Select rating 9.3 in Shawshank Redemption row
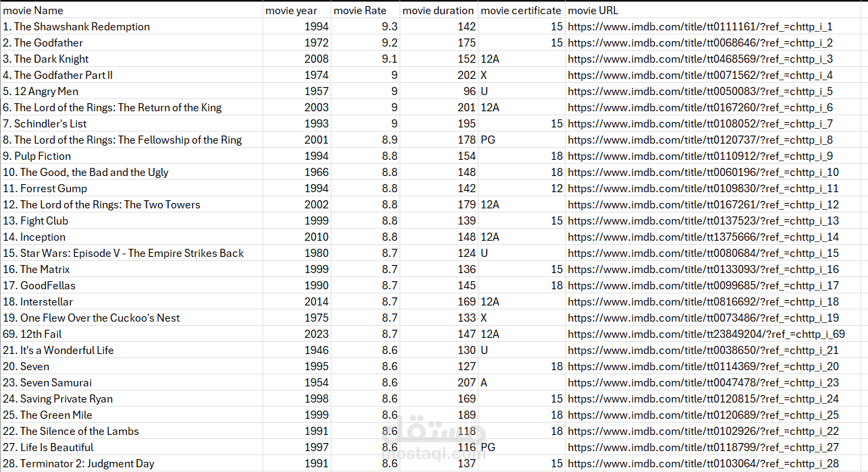 (366, 26)
